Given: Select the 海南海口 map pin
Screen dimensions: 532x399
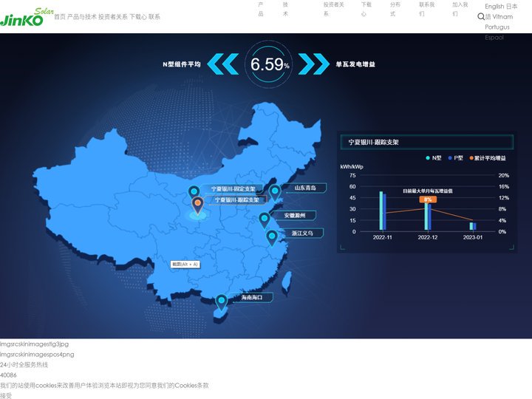Looking at the screenshot, I should 221,302.
